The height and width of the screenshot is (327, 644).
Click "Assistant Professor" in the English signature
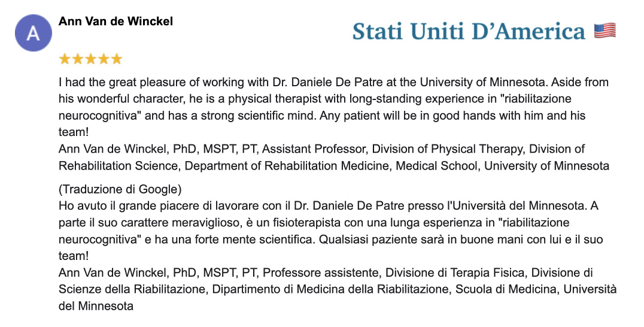click(314, 149)
